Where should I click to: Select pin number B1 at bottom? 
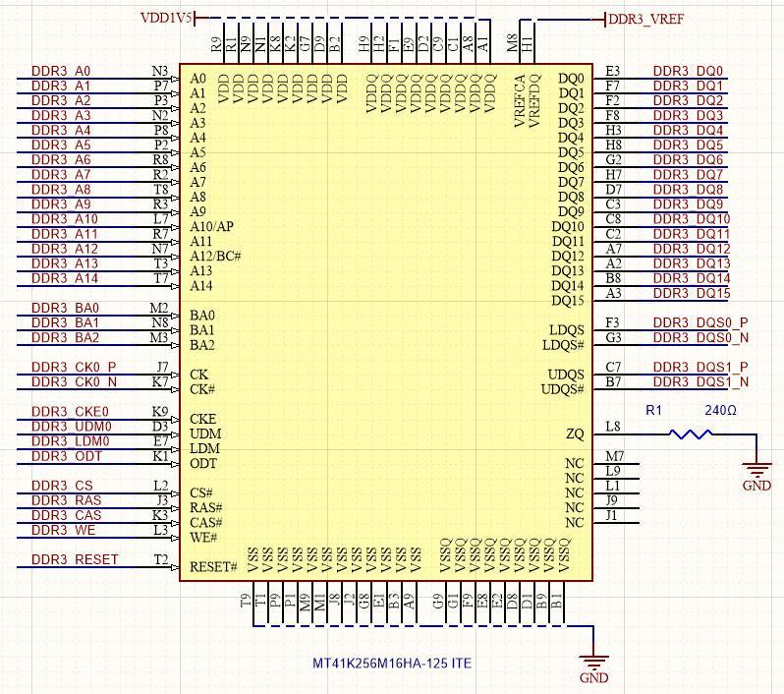tap(556, 601)
